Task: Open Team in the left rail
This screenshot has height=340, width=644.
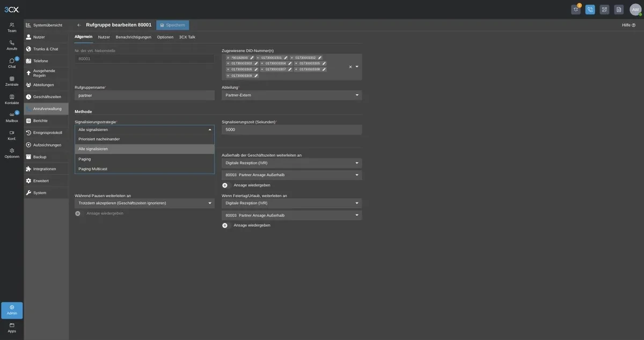Action: 12,27
